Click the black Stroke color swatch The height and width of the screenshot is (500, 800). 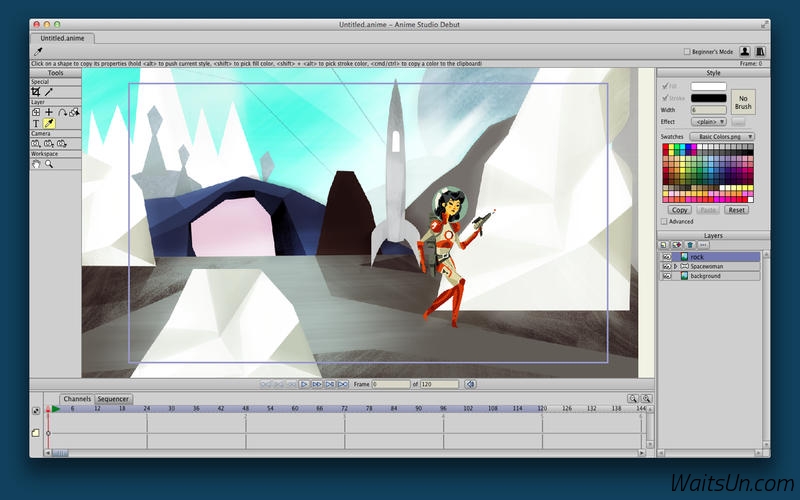click(x=708, y=98)
